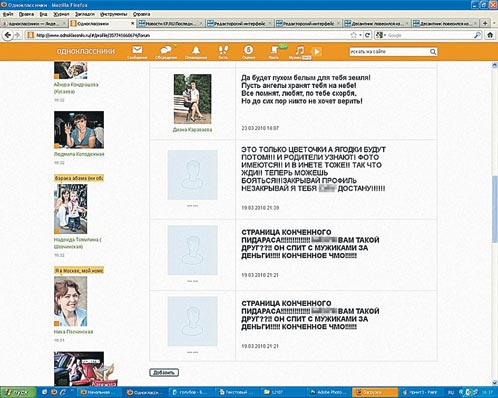Screen dimensions: 498x398
Task: Open the Music note icon
Action: pos(299,50)
